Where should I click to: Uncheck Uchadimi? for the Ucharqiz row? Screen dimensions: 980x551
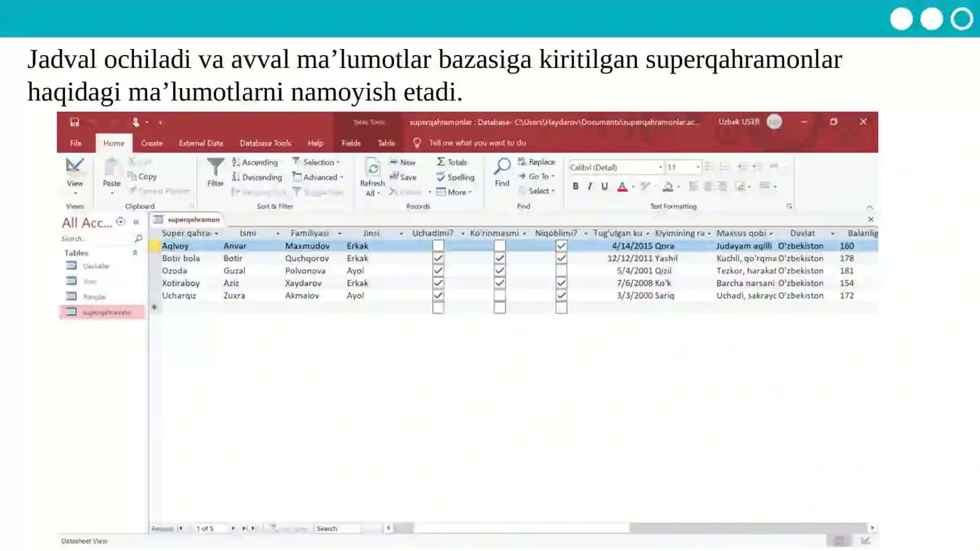coord(438,295)
